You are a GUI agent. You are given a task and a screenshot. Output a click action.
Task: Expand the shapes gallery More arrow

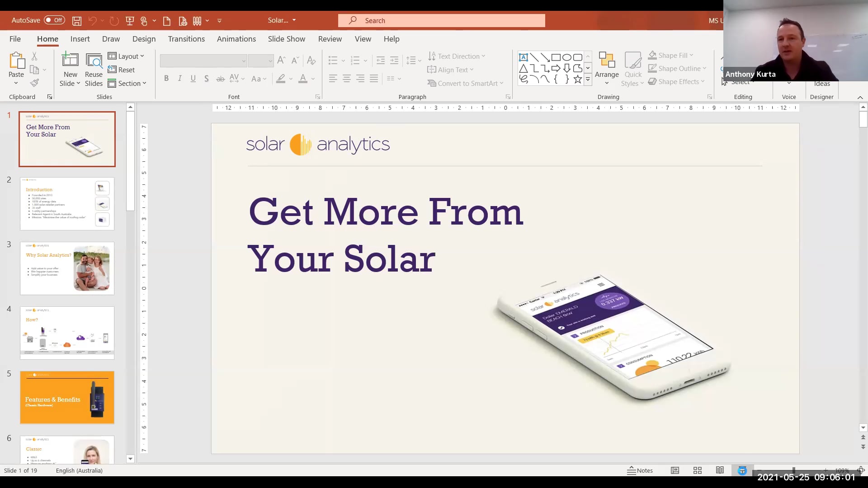click(x=588, y=79)
